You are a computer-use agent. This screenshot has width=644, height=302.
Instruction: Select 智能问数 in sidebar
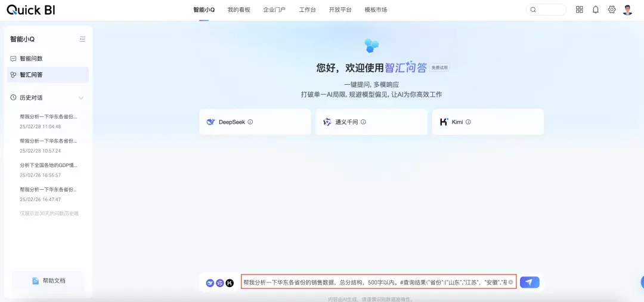pyautogui.click(x=48, y=58)
